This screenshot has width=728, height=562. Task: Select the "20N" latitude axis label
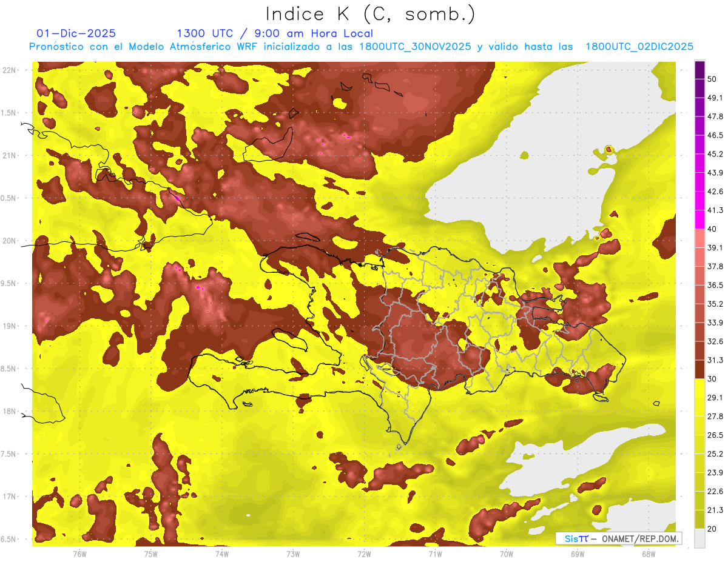(x=10, y=241)
